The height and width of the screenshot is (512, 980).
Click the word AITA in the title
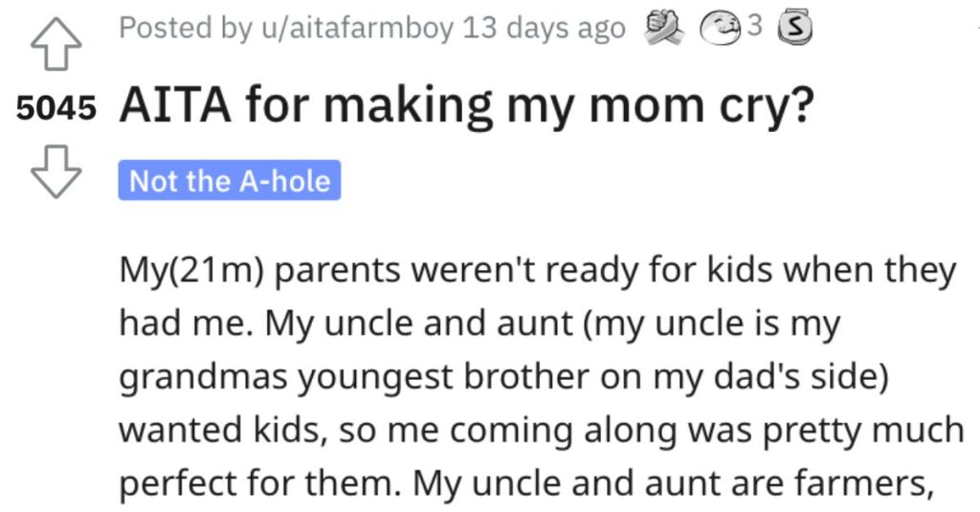(175, 104)
